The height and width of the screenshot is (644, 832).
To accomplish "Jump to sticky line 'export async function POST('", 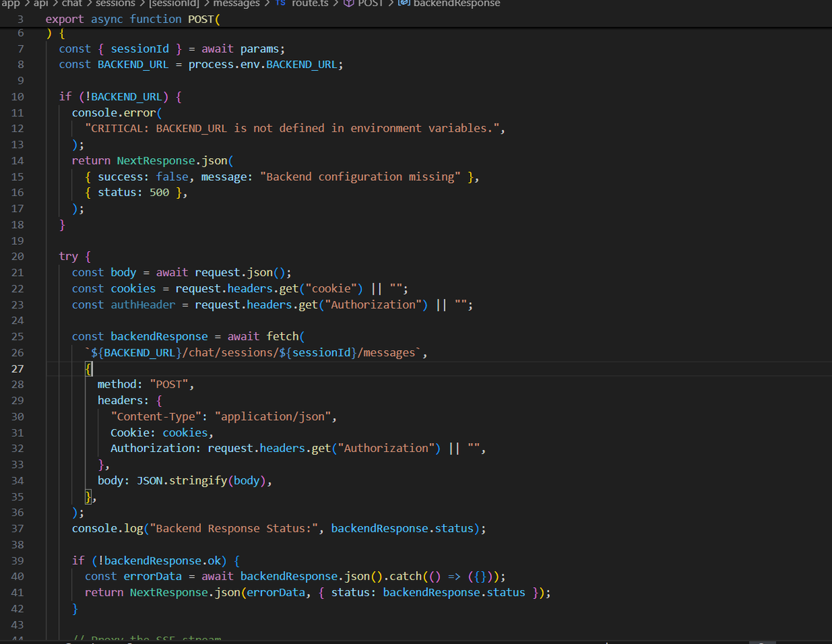I will 132,19.
